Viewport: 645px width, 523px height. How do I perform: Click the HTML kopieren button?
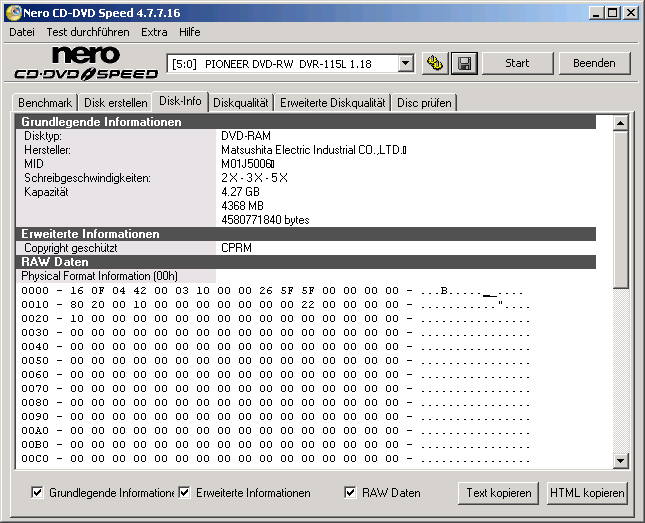click(587, 493)
